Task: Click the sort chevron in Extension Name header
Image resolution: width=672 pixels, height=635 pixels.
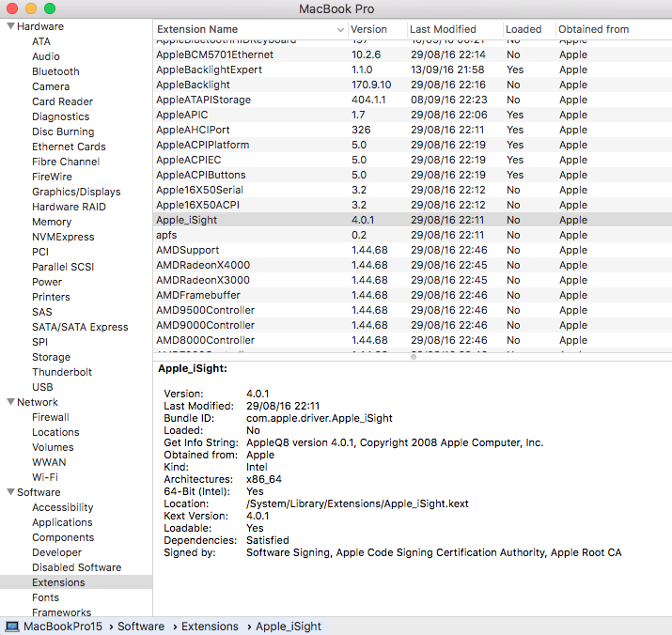Action: pyautogui.click(x=340, y=29)
